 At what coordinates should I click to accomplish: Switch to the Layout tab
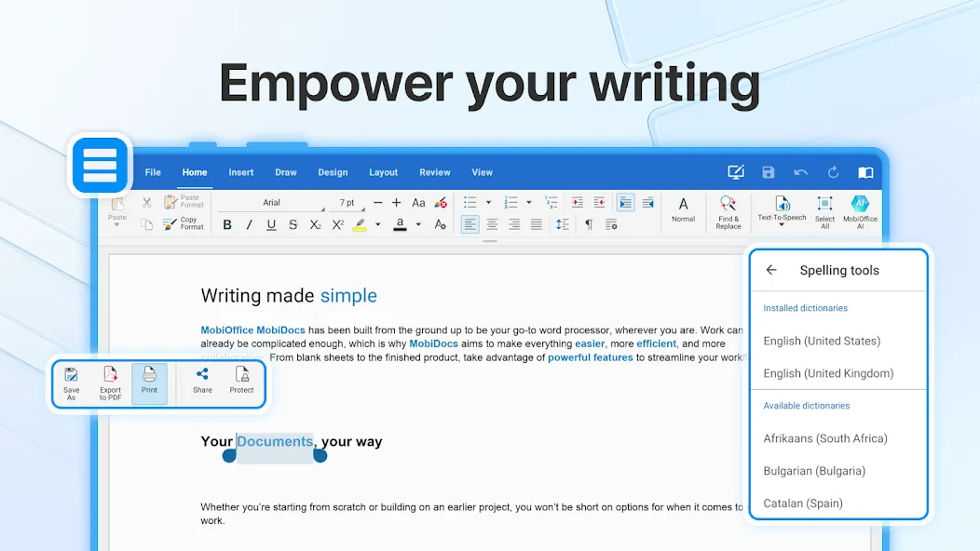click(383, 172)
